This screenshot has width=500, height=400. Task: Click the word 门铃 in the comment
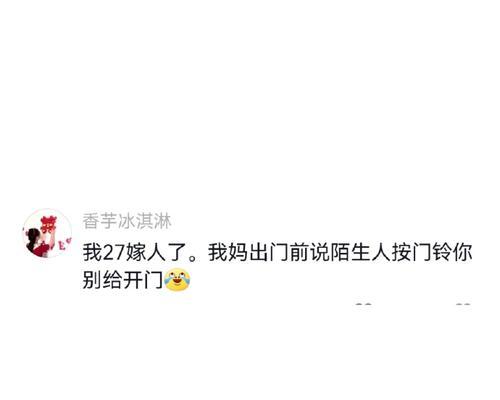[x=431, y=252]
